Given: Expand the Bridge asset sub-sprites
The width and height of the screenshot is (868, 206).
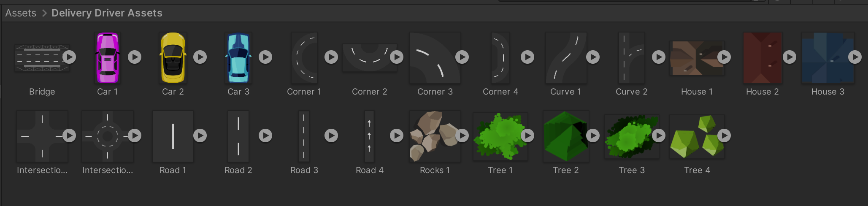Looking at the screenshot, I should (x=69, y=57).
